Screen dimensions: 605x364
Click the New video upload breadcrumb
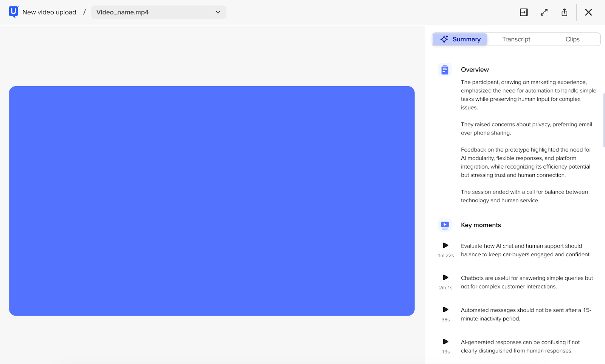49,12
